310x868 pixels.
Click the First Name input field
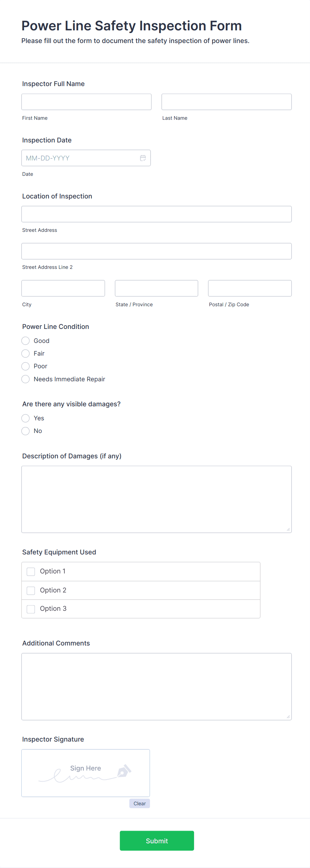pos(86,101)
